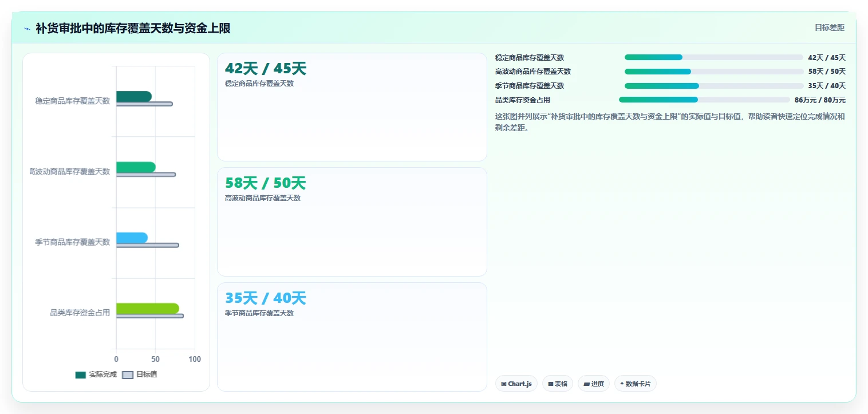868x414 pixels.
Task: Click the 稳定商品库存覆盖天数 caption in first card
Action: point(259,84)
